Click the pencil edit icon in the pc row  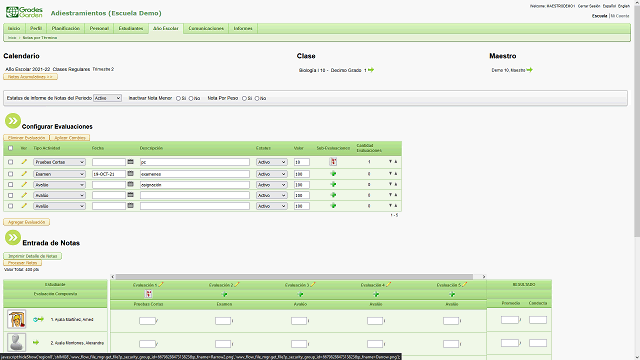pos(24,162)
